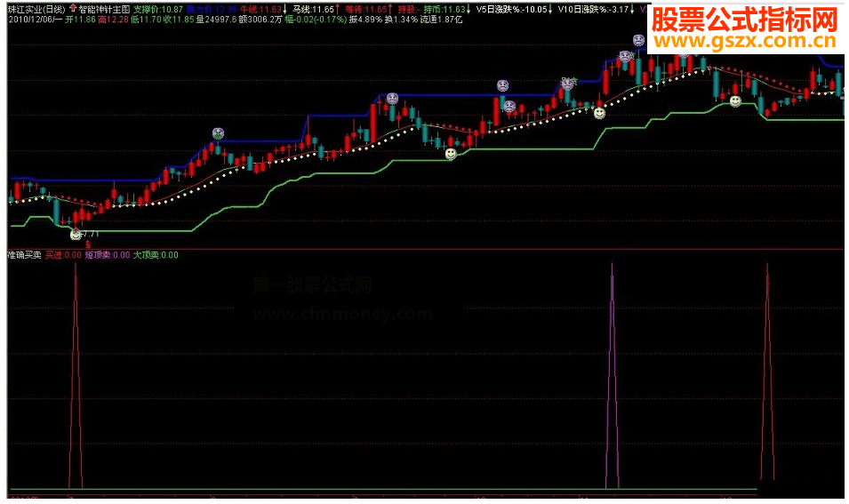This screenshot has height=504, width=849.
Task: Click the volume 量24997.6
Action: (217, 20)
